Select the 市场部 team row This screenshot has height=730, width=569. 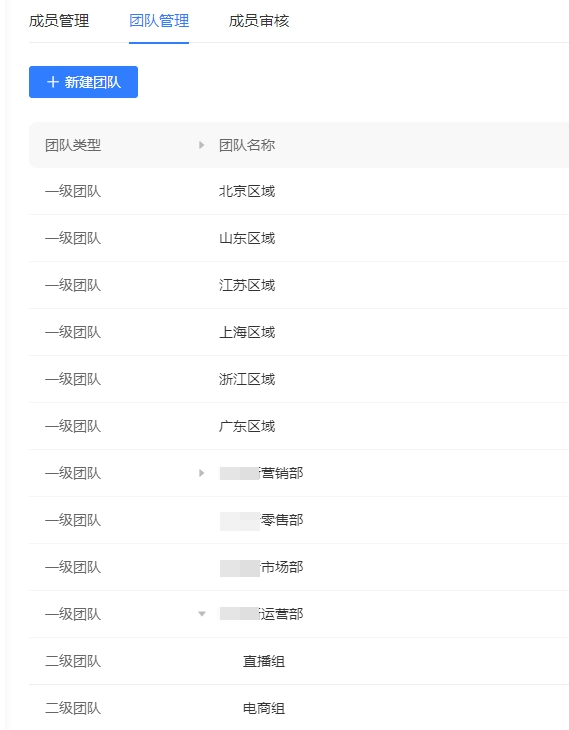pos(299,567)
